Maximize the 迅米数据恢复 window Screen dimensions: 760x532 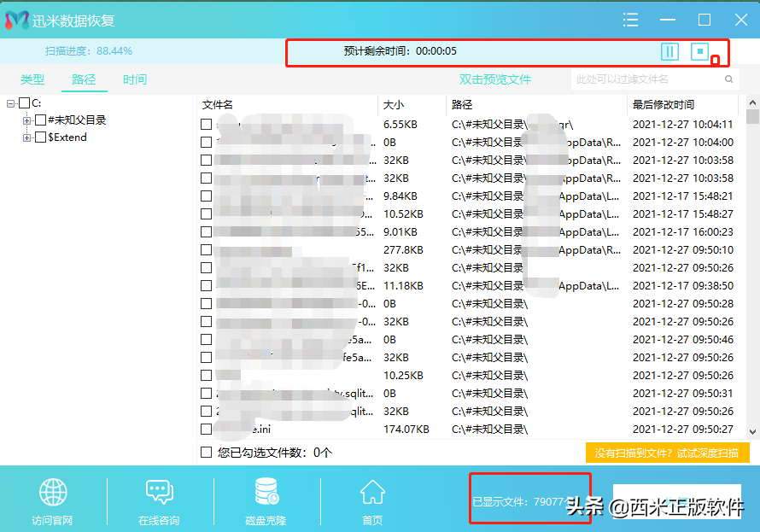(x=704, y=20)
